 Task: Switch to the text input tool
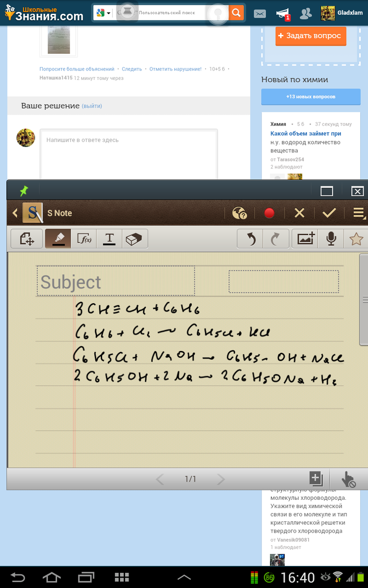point(109,239)
